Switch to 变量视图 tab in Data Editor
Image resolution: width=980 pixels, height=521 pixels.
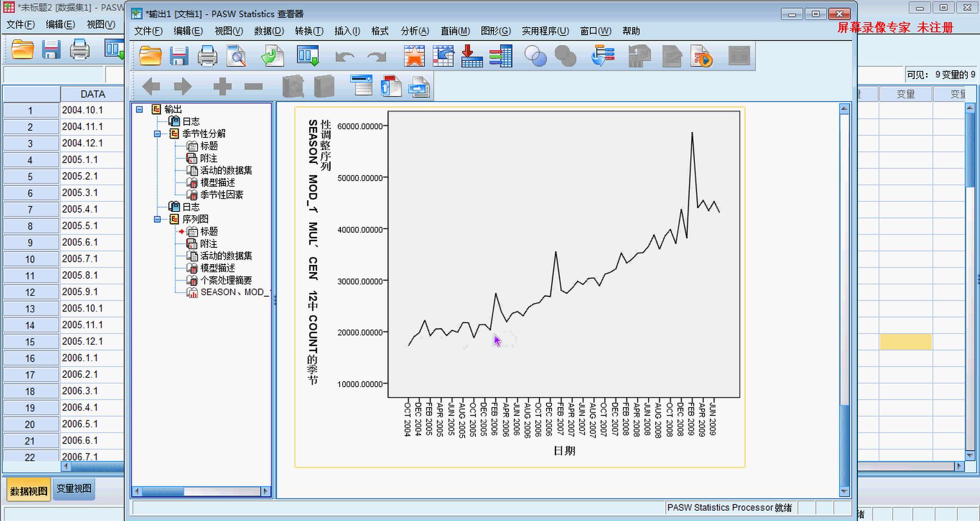(74, 489)
